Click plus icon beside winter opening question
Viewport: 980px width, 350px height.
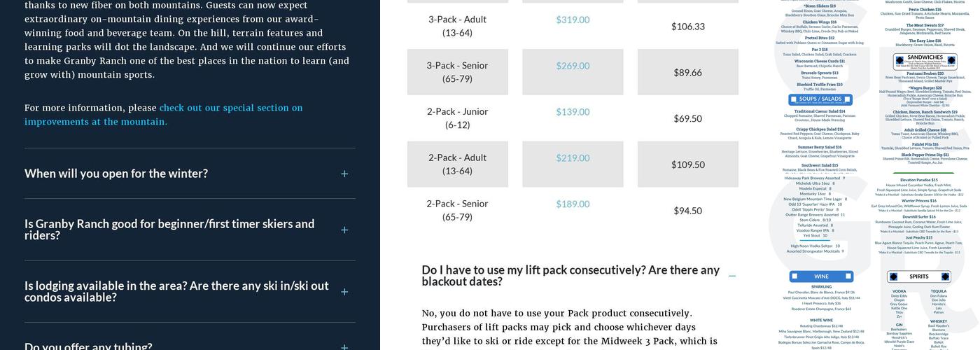[x=344, y=174]
